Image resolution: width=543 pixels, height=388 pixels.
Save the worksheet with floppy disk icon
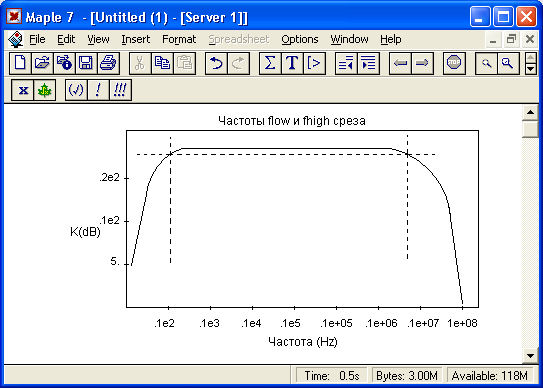tap(86, 63)
